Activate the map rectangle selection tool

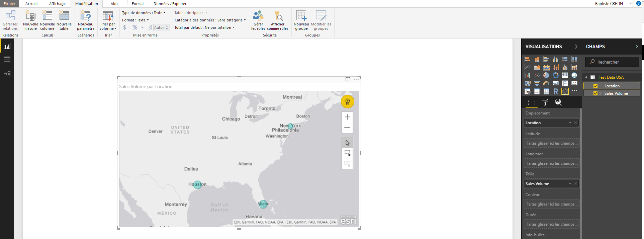(347, 153)
